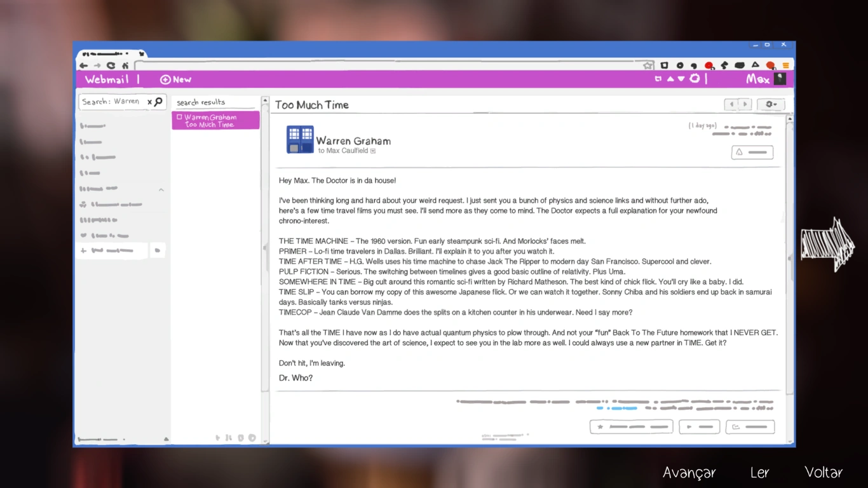This screenshot has height=488, width=868.
Task: Select the Warren Graham email checkbox
Action: tap(179, 117)
